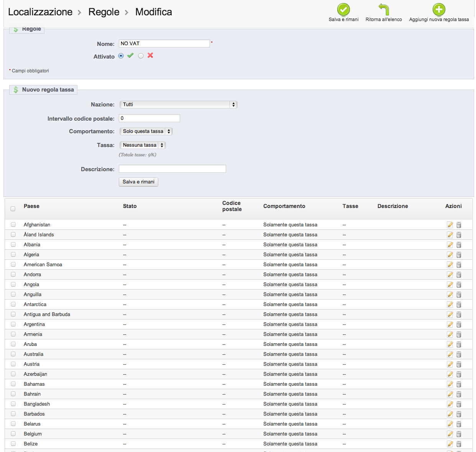Click the Descrizione input field
The height and width of the screenshot is (452, 476).
tap(172, 169)
